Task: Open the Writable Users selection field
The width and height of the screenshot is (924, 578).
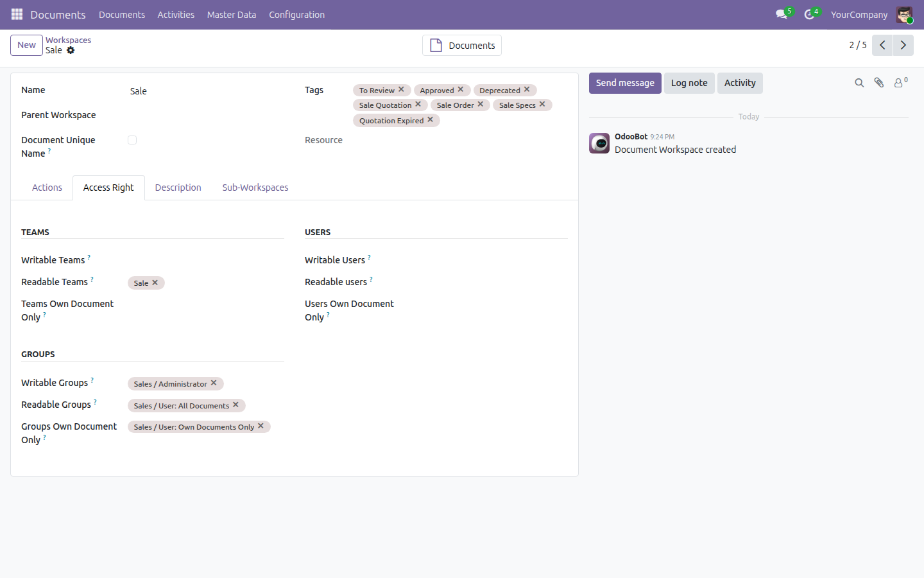Action: tap(490, 260)
